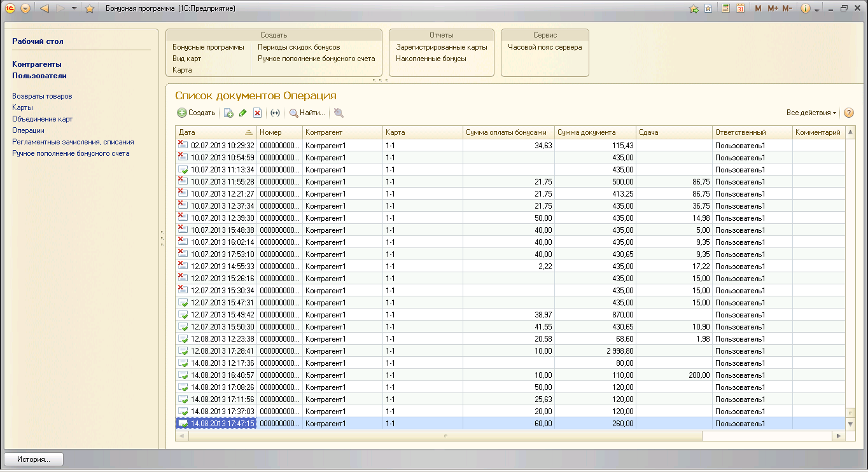Click the Сдача column header
Viewport: 868px width, 472px height.
(x=674, y=132)
